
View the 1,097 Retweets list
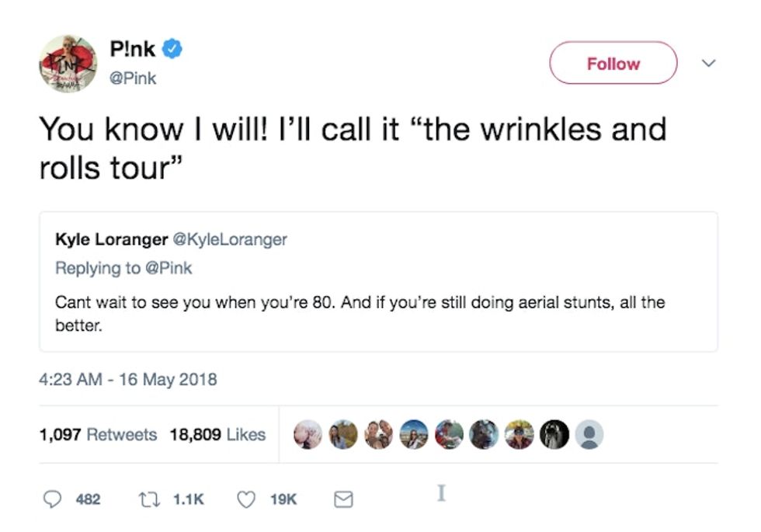coord(98,435)
